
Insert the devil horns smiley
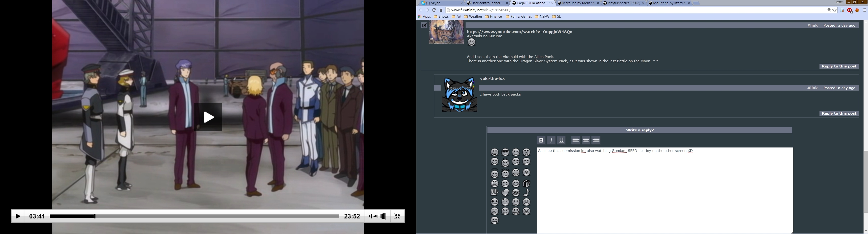click(505, 163)
